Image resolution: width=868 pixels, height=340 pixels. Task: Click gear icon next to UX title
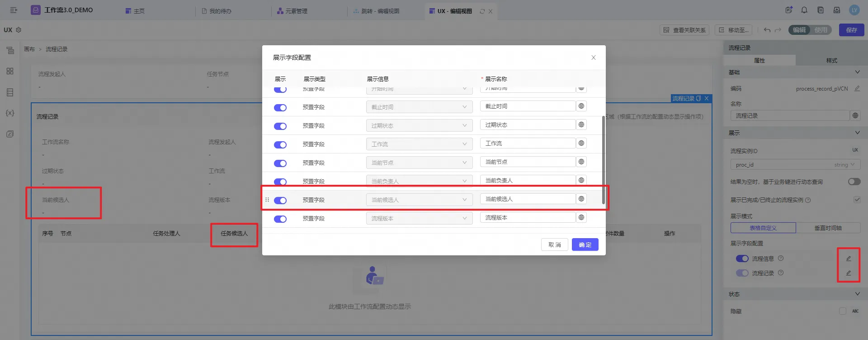tap(19, 30)
